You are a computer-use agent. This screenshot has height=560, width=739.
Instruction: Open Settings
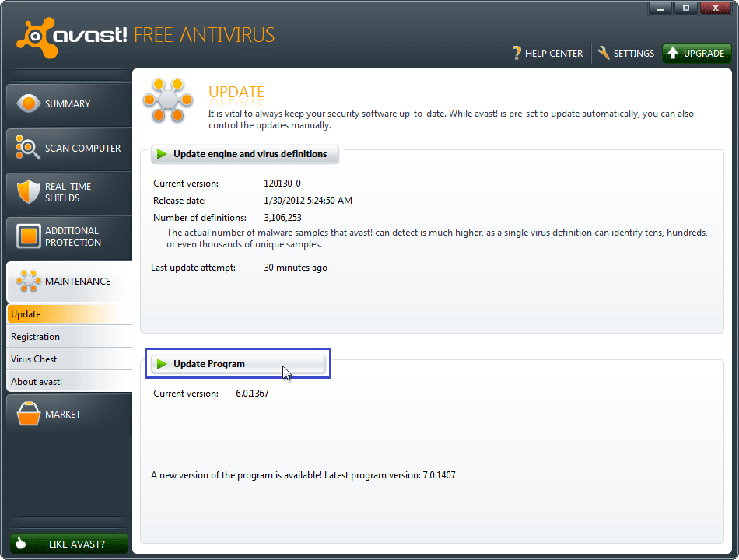click(626, 53)
